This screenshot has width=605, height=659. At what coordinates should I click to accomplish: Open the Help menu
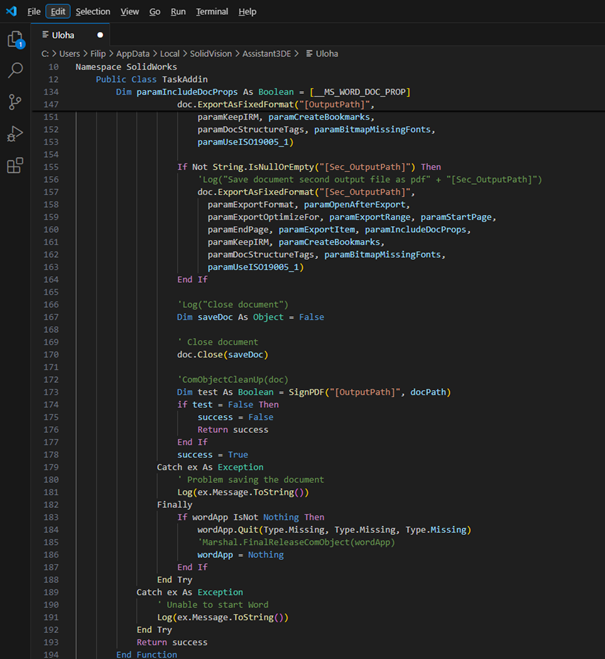(x=247, y=12)
